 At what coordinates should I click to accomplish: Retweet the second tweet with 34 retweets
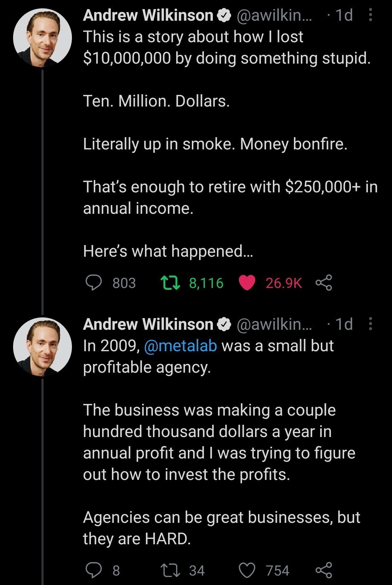click(x=170, y=570)
